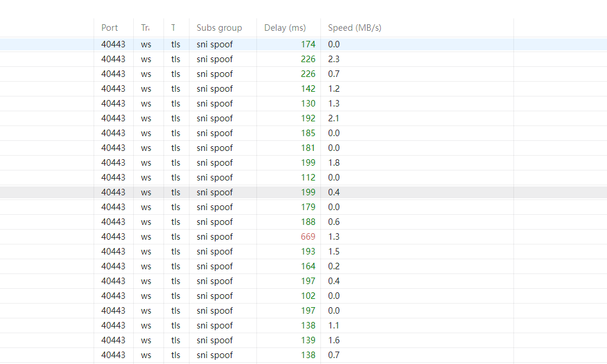Screen dimensions: 607x364
Task: Click delay 226 in the 0.7 speed row
Action: coord(308,74)
